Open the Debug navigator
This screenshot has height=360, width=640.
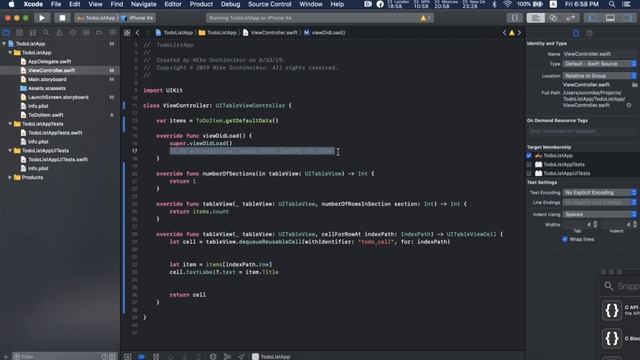click(86, 33)
